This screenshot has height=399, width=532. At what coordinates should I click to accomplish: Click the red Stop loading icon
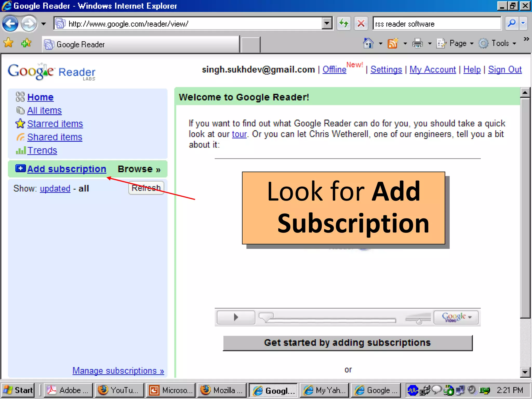click(361, 24)
